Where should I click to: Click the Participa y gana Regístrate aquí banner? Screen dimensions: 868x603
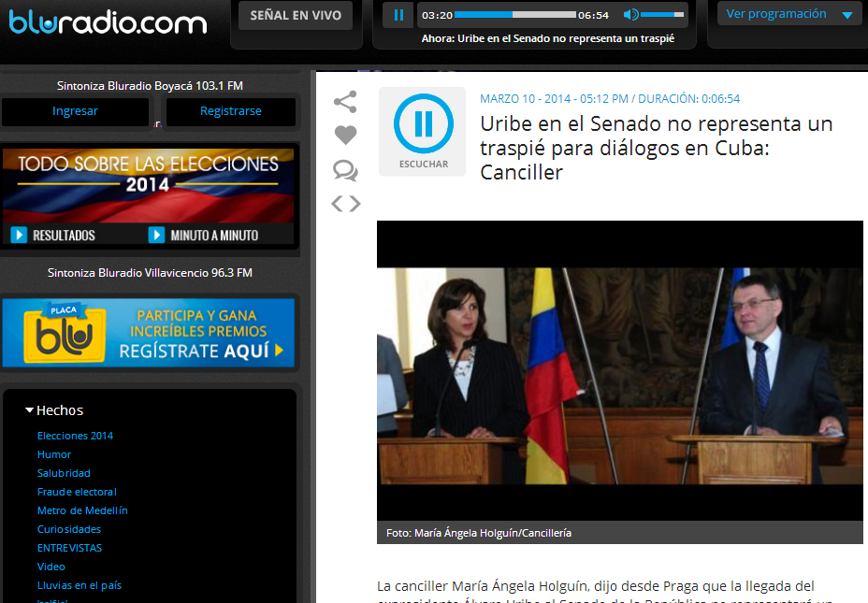[149, 333]
